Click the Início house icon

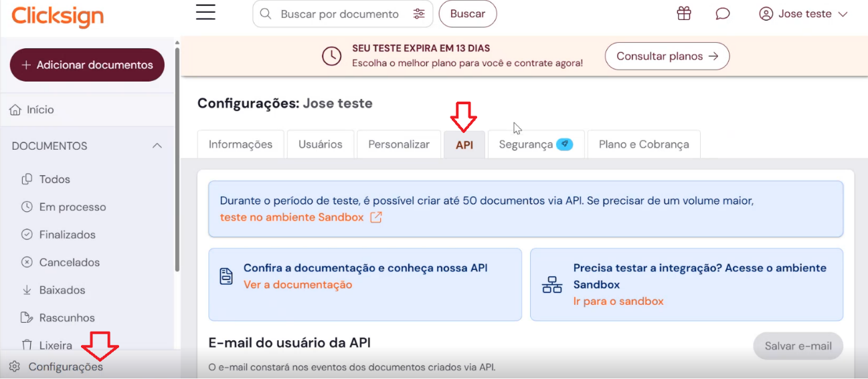click(x=15, y=110)
